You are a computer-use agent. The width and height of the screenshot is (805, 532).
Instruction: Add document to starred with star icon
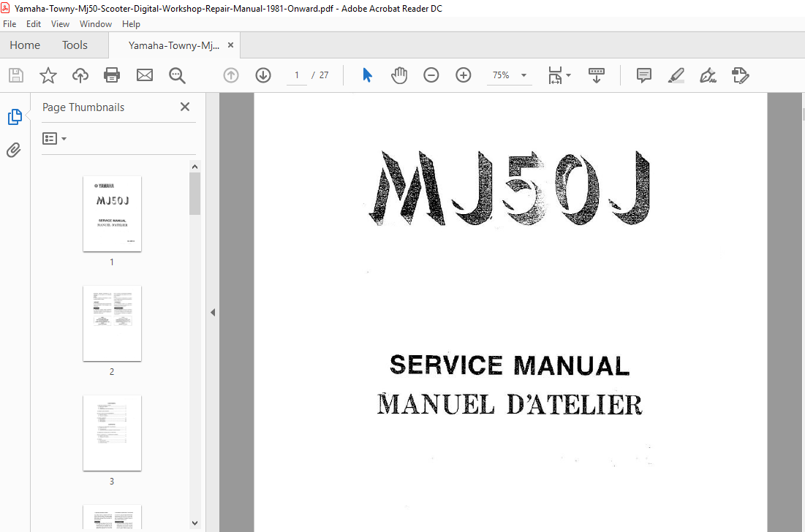(x=48, y=75)
